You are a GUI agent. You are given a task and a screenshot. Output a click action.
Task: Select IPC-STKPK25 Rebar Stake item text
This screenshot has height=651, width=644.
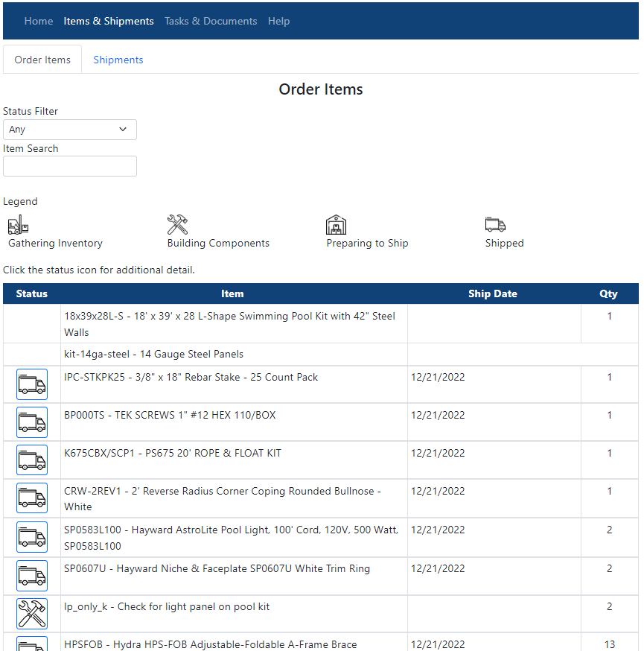coord(191,377)
